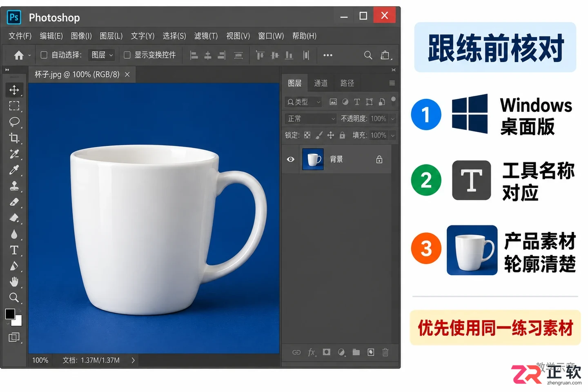Open the 正常 blend mode dropdown
This screenshot has height=392, width=588.
(310, 118)
